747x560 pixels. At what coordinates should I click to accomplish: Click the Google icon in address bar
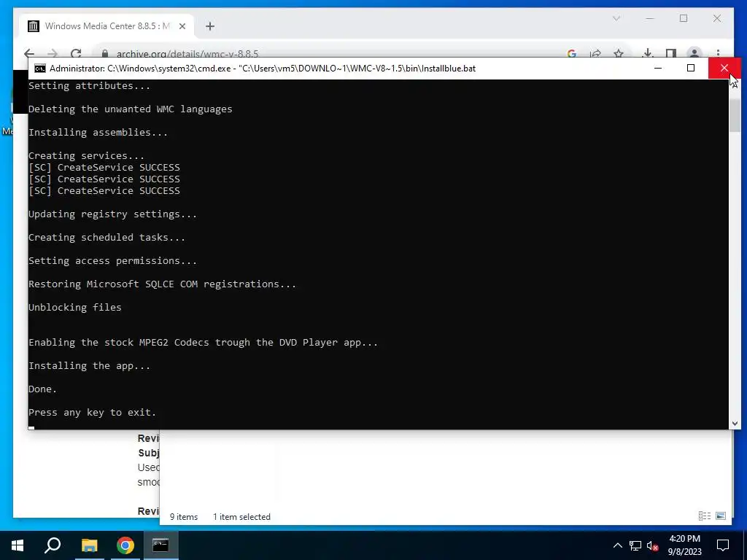pyautogui.click(x=572, y=54)
